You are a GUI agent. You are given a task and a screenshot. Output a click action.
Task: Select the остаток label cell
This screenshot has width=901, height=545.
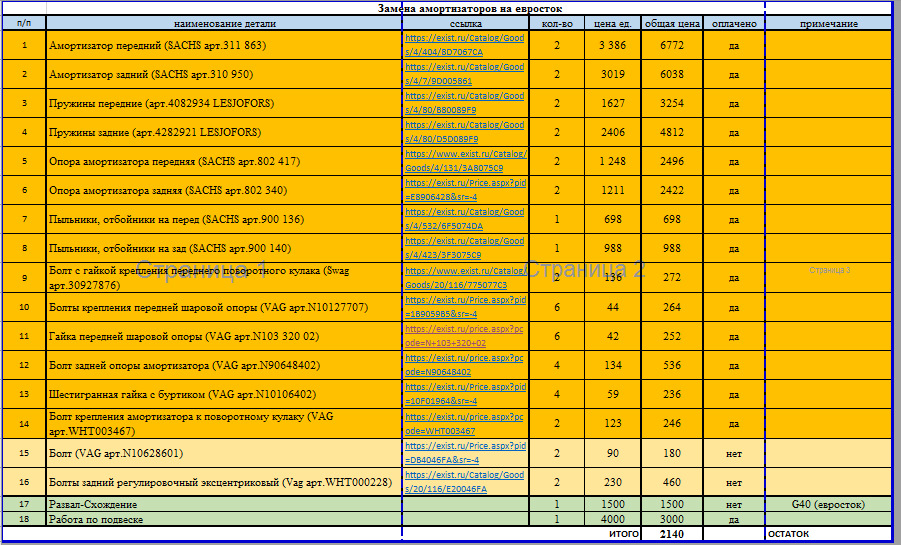[829, 534]
